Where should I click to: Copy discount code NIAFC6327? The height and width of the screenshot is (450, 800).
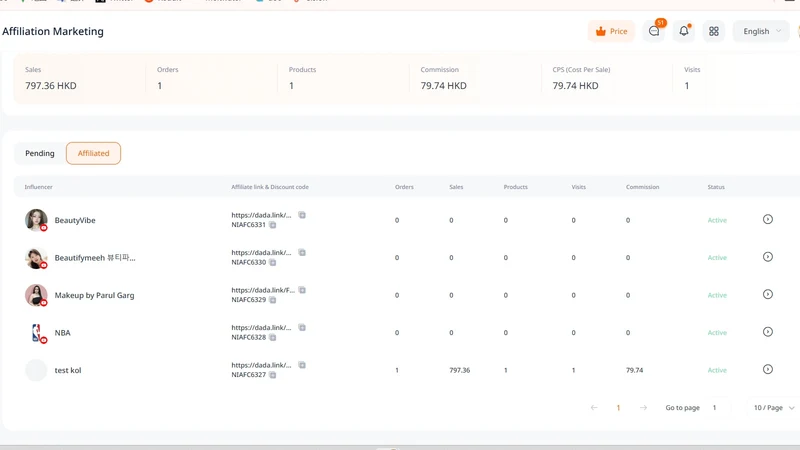(272, 374)
